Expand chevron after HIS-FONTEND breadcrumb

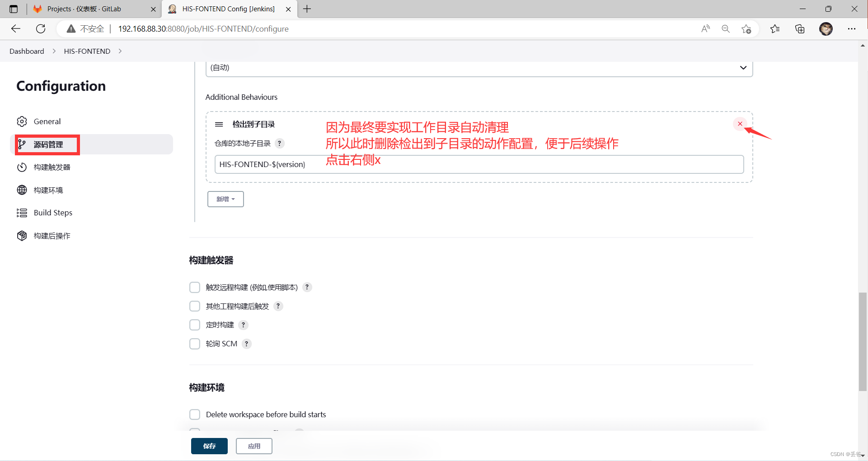pyautogui.click(x=120, y=51)
